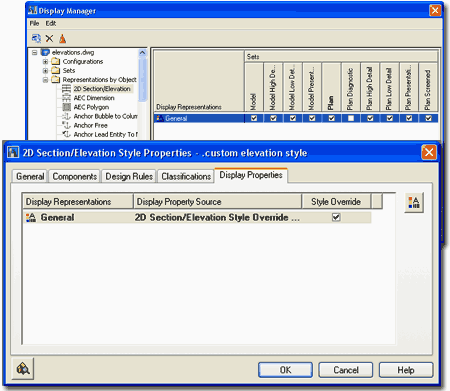Viewport: 450px width, 391px height.
Task: Toggle Plan Presentation checkbox
Action: pyautogui.click(x=409, y=118)
